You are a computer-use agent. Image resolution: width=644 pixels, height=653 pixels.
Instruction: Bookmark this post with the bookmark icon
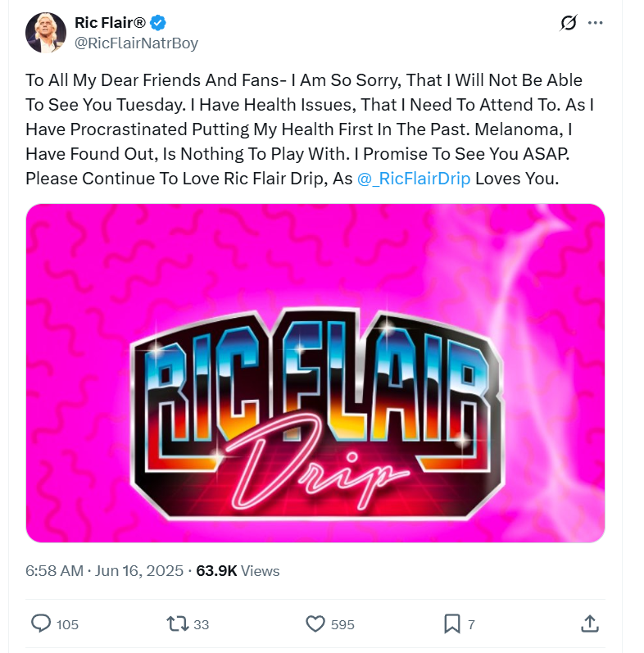point(451,624)
